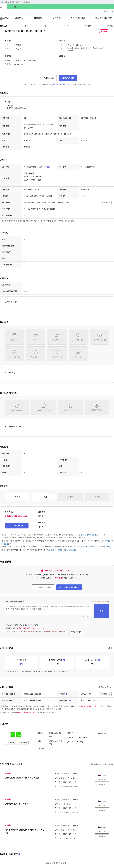Click the question textarea for 채용 담당자
The image size is (114, 868).
pyautogui.click(x=48, y=610)
